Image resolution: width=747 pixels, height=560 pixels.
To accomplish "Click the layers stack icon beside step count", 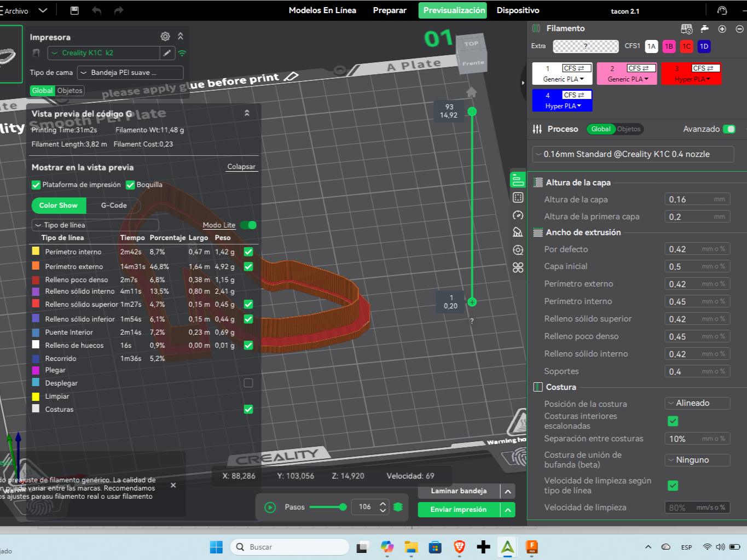I will (398, 507).
